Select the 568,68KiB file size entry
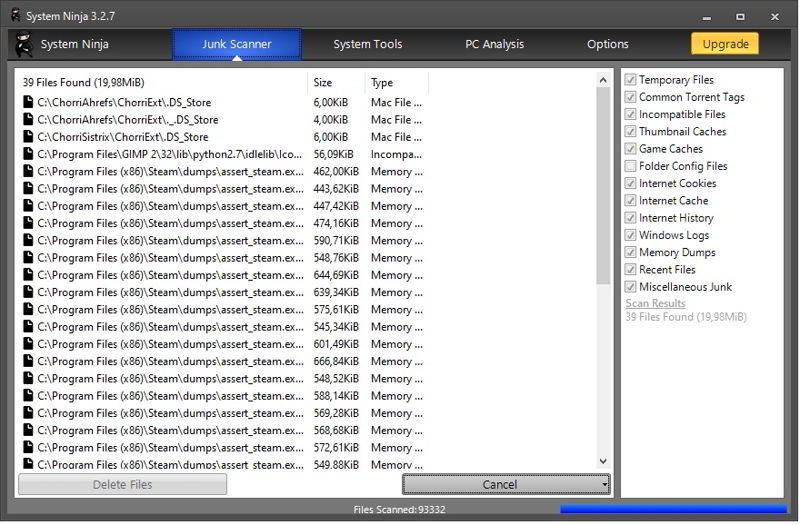The width and height of the screenshot is (800, 525). tap(336, 431)
